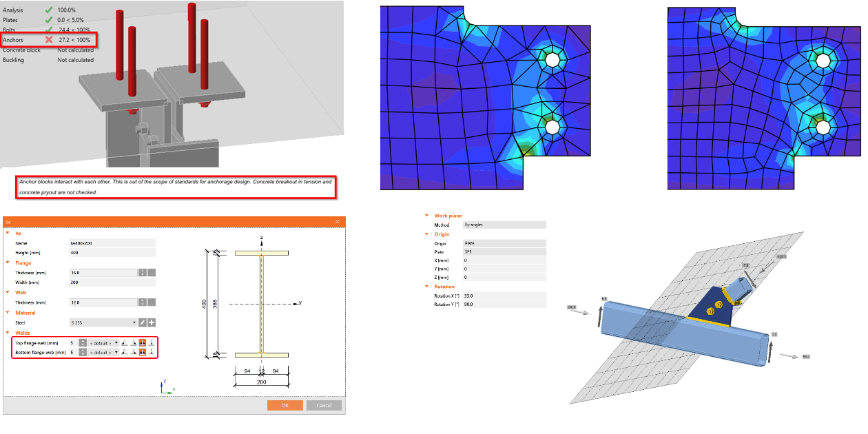Click the Top flange-web weld size spinner
This screenshot has width=868, height=434.
83,342
